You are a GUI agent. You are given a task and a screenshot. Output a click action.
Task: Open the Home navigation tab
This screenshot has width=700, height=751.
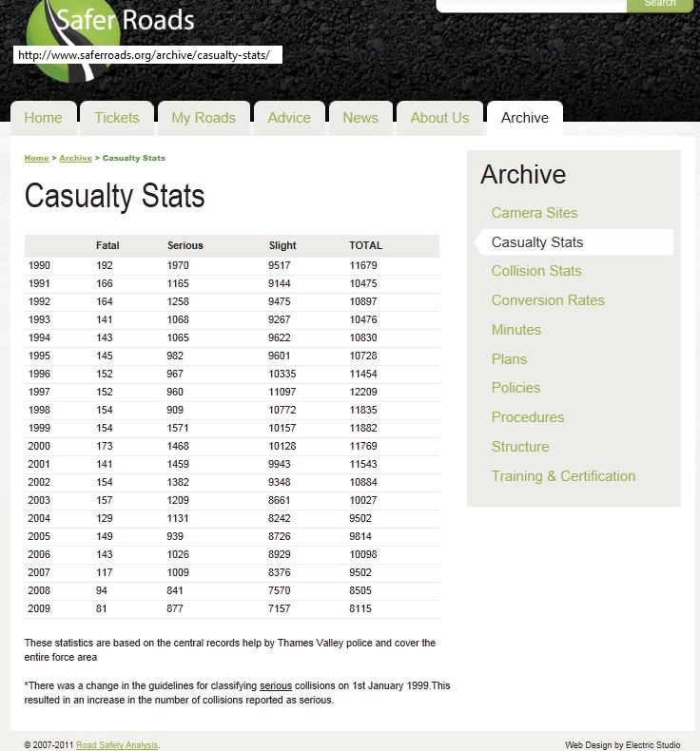coord(43,118)
